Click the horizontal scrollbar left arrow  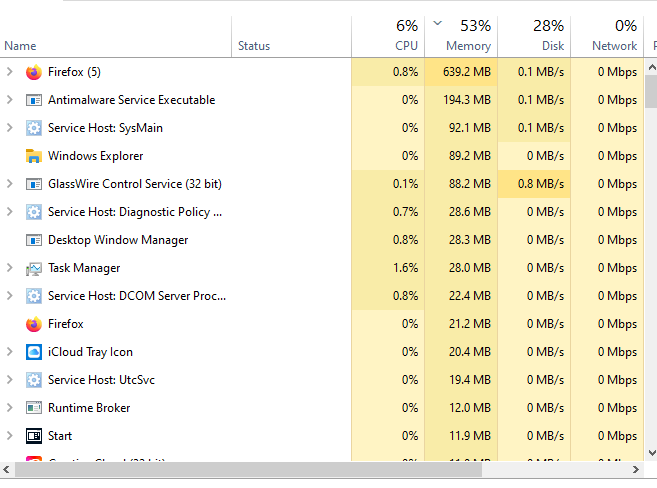point(7,470)
